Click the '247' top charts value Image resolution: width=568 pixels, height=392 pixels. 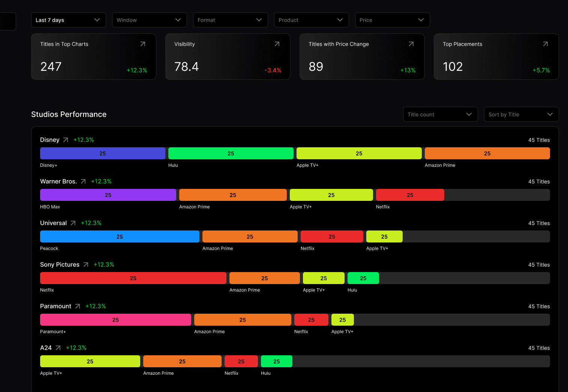[51, 67]
